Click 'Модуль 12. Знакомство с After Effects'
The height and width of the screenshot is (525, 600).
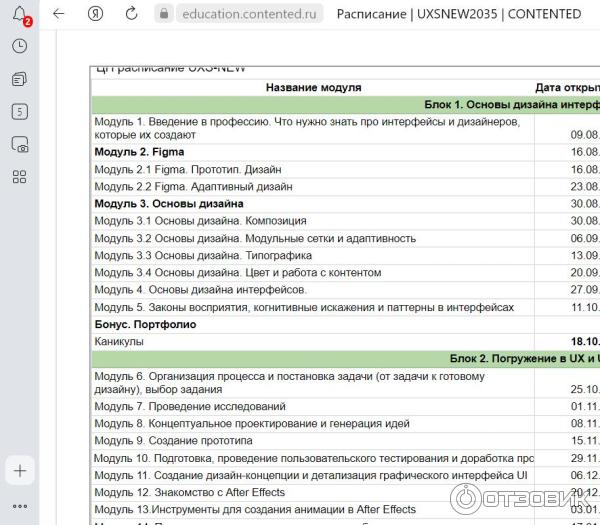[x=189, y=492]
